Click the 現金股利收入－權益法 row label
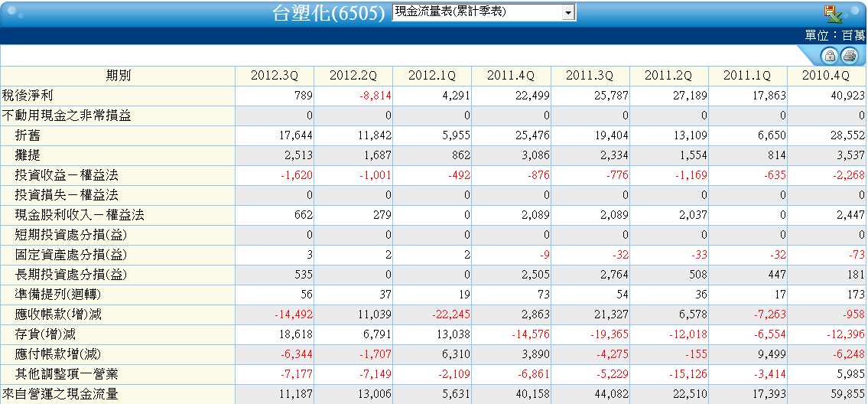This screenshot has height=404, width=868. [80, 216]
